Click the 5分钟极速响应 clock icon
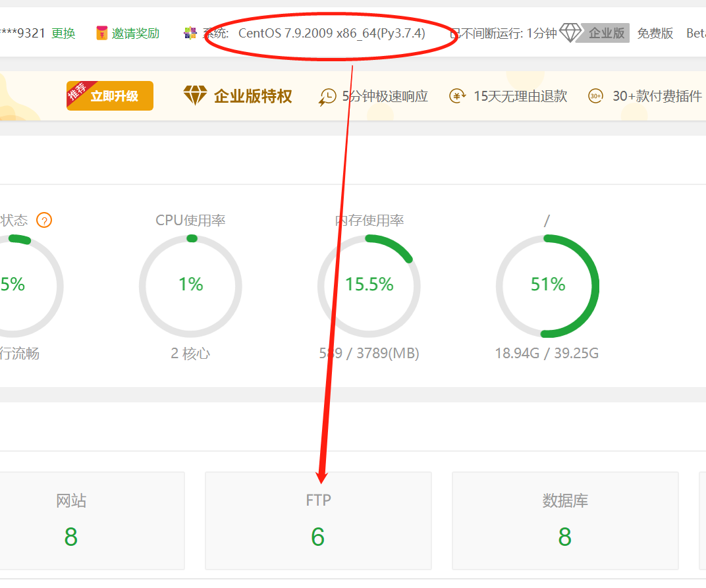The width and height of the screenshot is (706, 588). (327, 96)
